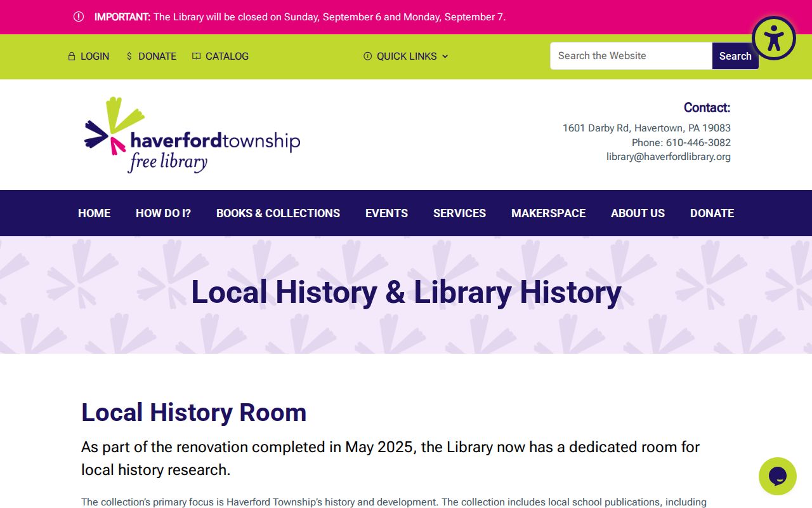Click the alert icon in the closure banner
Viewport: 812px width, 508px height.
point(79,17)
